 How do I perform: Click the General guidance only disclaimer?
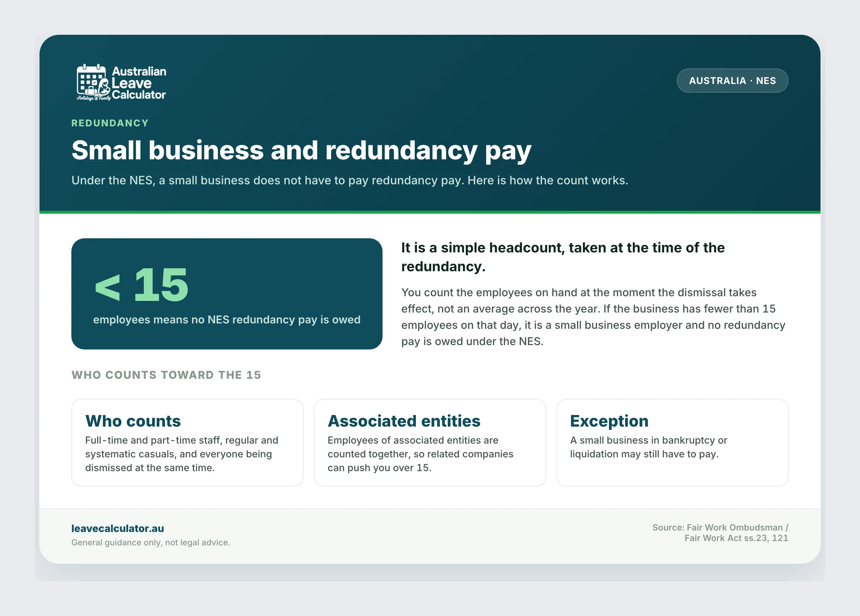click(x=151, y=542)
